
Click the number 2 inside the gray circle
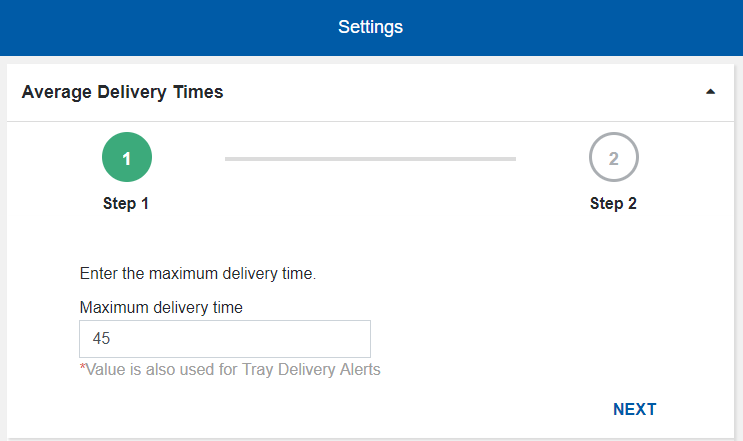(x=613, y=158)
